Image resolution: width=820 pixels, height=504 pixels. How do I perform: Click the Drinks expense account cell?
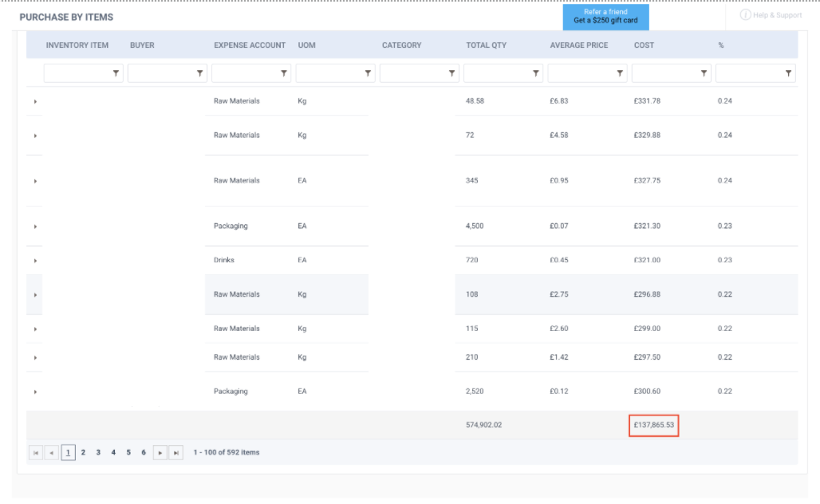click(224, 260)
